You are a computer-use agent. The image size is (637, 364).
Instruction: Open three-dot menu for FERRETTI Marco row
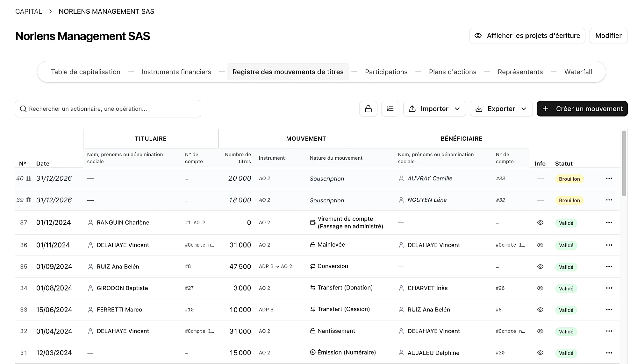(x=609, y=310)
